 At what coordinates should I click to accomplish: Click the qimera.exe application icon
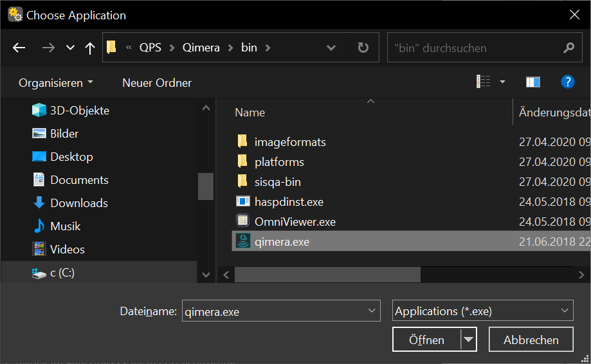[242, 241]
